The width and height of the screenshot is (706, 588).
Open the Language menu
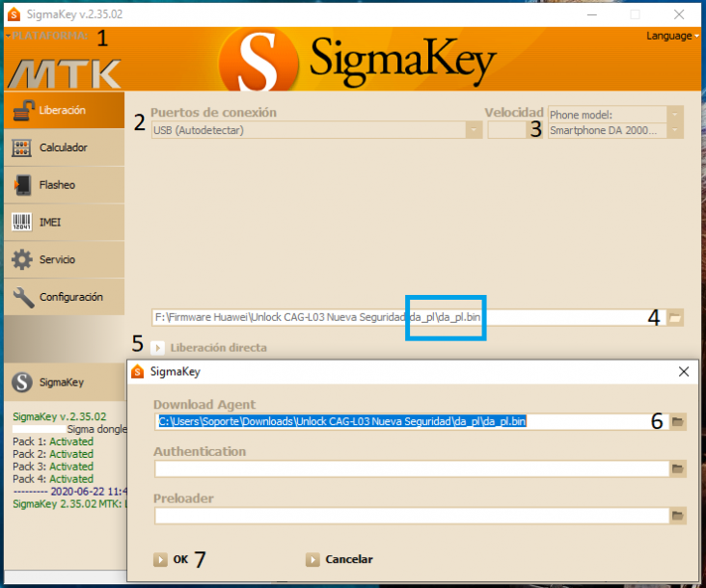[672, 36]
